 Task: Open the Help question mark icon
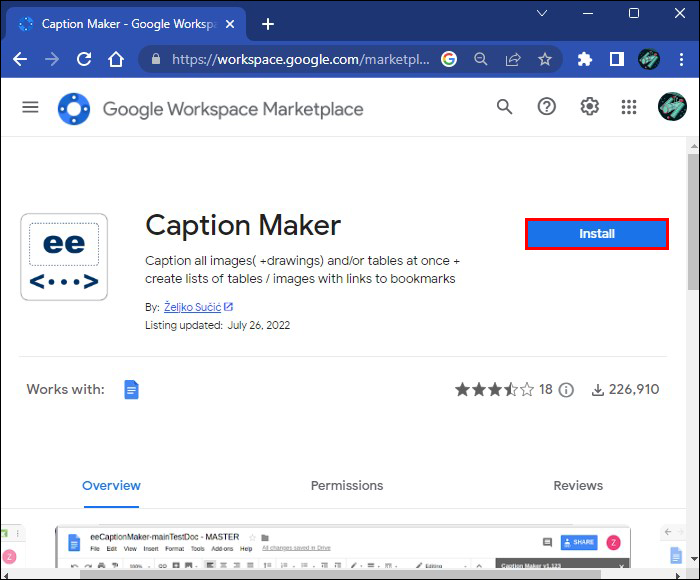click(546, 107)
